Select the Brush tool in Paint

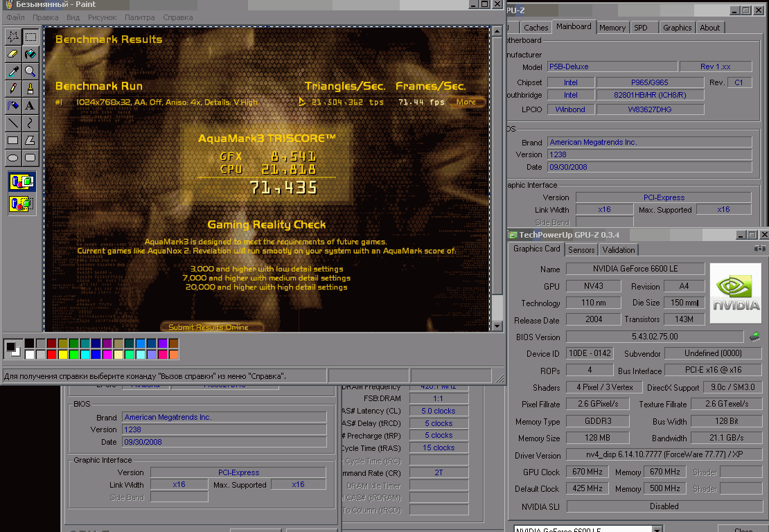30,89
